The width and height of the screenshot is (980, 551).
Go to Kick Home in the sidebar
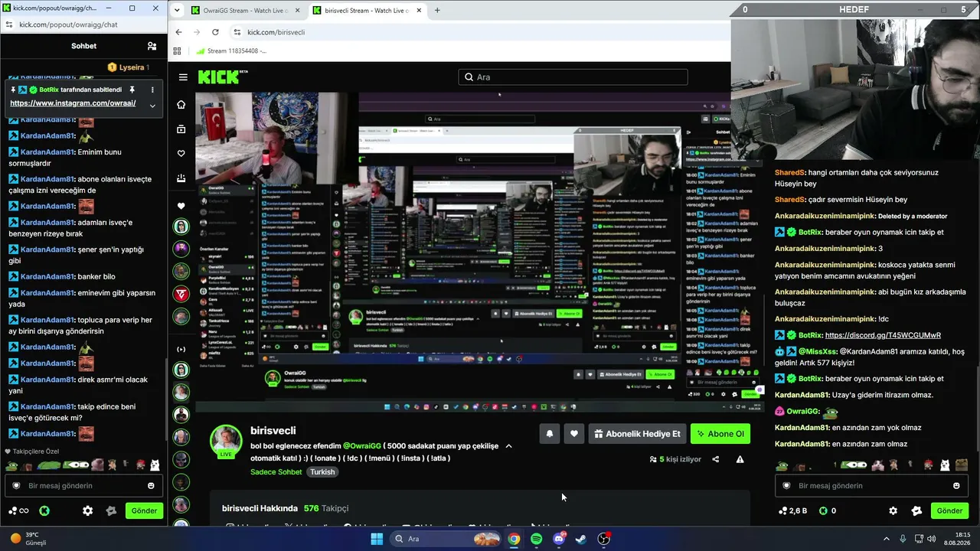click(x=181, y=104)
